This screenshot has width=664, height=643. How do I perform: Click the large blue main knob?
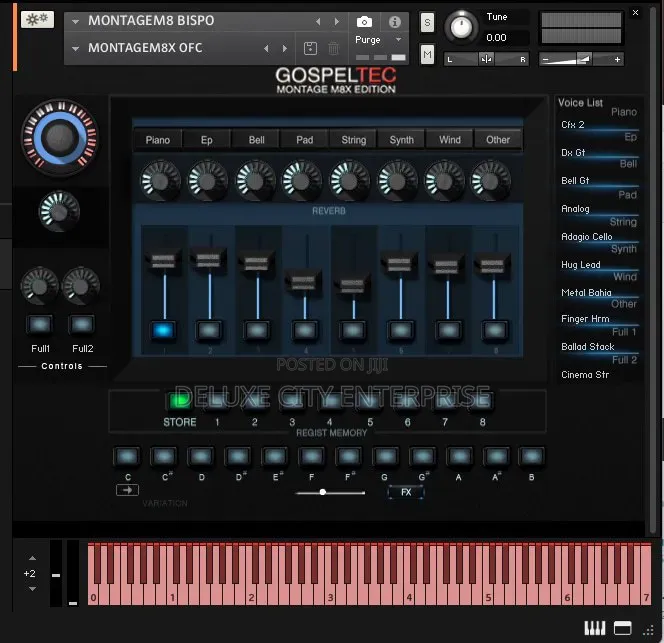click(x=60, y=138)
